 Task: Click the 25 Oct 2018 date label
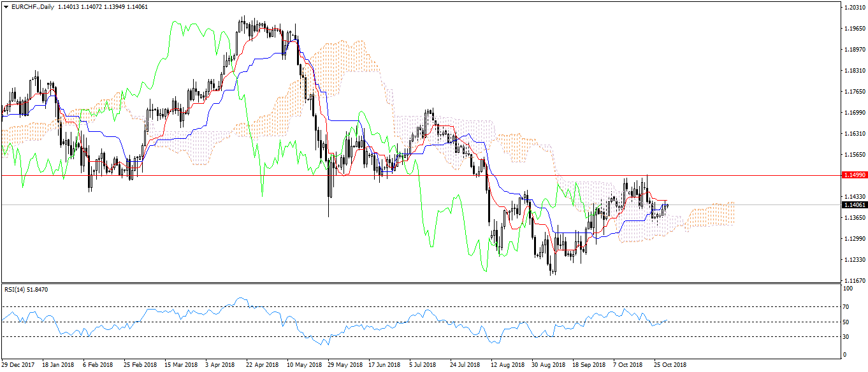670,365
